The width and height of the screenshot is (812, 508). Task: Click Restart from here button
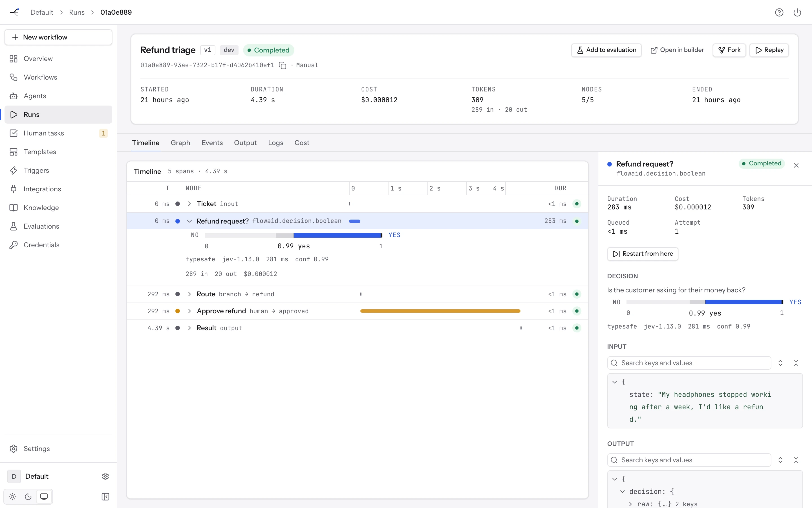click(x=643, y=254)
